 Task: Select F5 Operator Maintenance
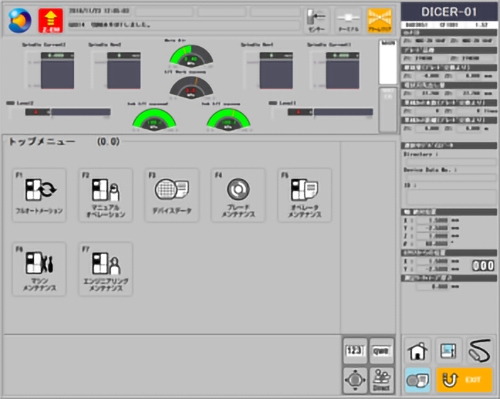click(x=305, y=195)
